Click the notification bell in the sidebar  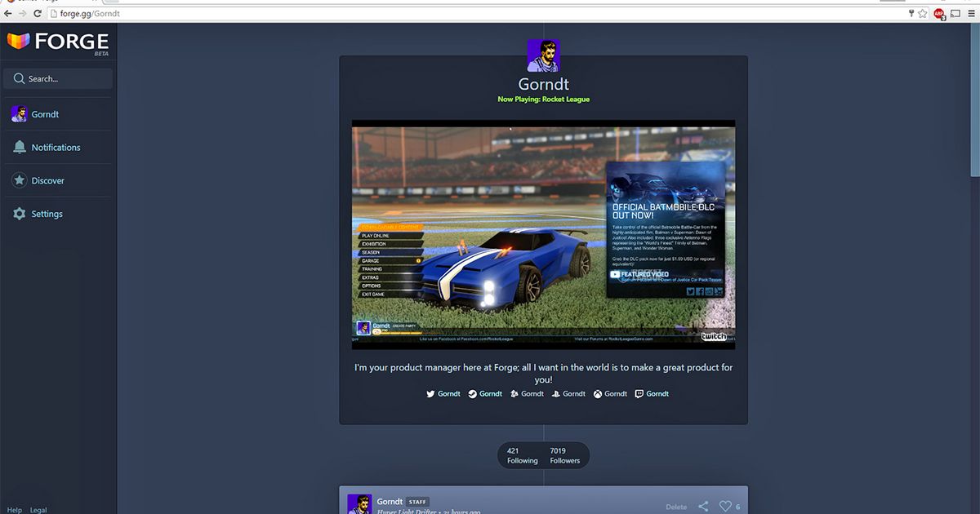(20, 147)
